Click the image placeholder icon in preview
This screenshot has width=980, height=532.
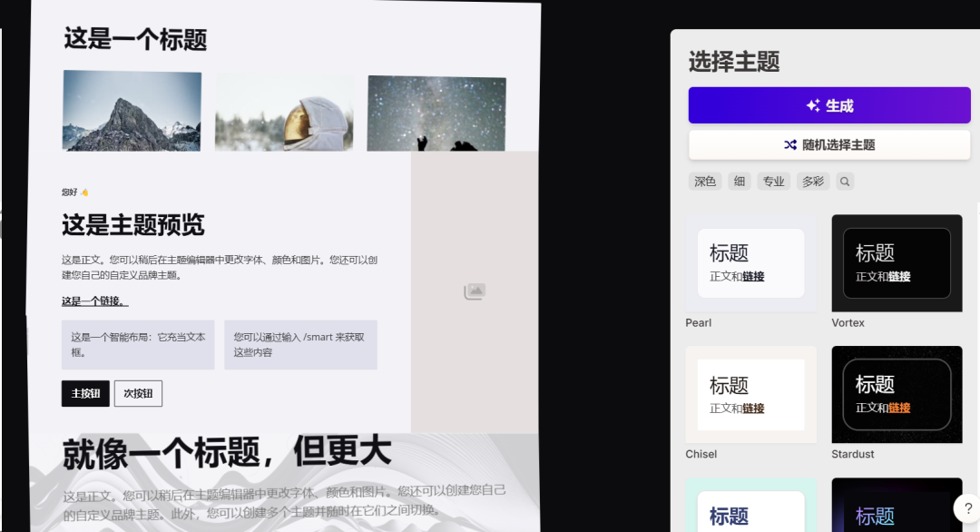pyautogui.click(x=475, y=291)
